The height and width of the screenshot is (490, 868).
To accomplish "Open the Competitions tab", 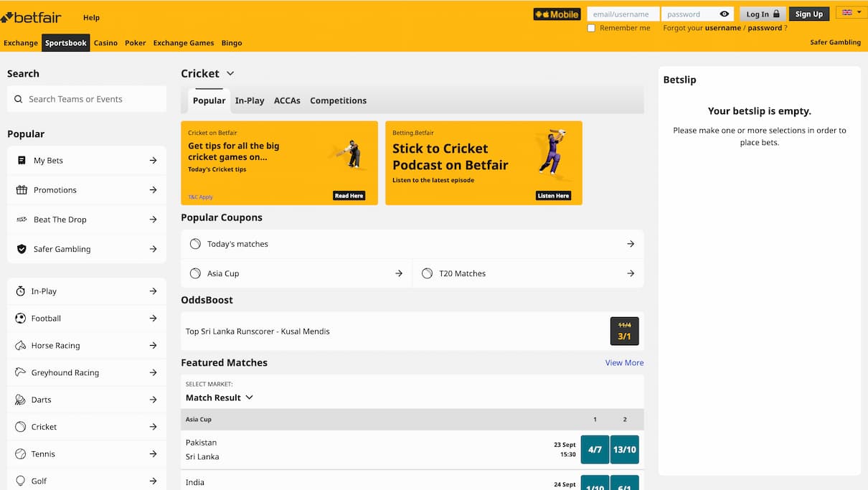I will click(338, 100).
